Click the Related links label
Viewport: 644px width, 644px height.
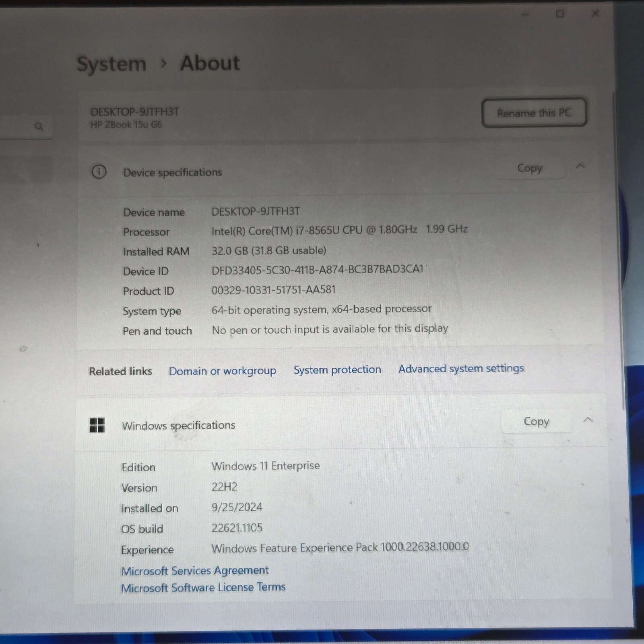pos(121,371)
